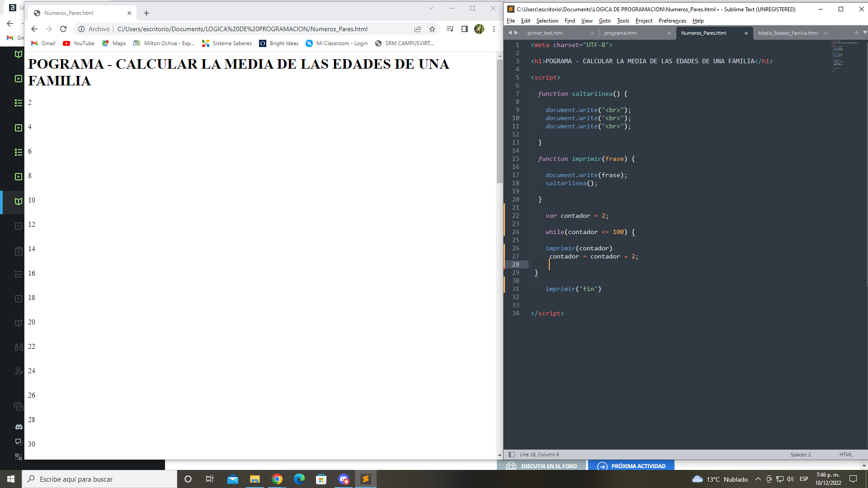This screenshot has height=488, width=868.
Task: Open Sublime tab list dropdown arrow
Action: pos(865,33)
